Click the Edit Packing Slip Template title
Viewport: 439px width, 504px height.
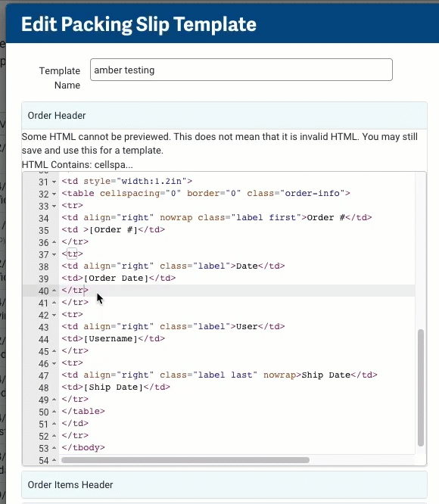coord(139,24)
